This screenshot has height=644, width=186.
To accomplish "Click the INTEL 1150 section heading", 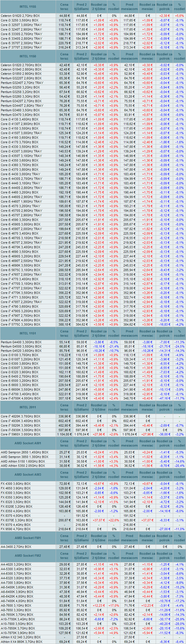I will coord(28,56).
